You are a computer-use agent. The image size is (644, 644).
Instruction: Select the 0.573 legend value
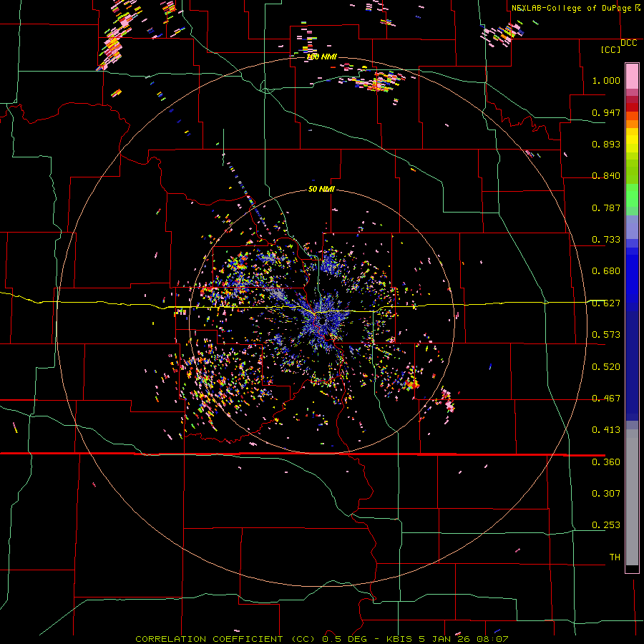click(606, 335)
